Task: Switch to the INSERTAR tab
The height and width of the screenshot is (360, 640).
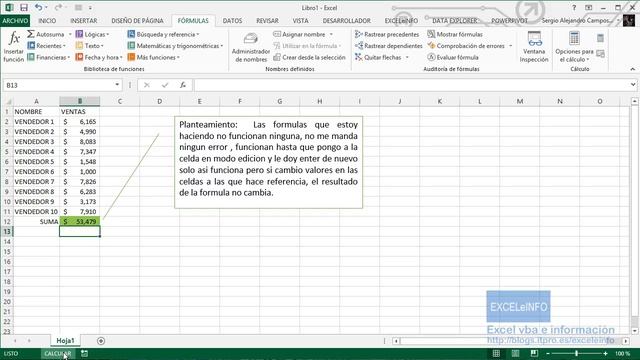Action: (x=84, y=20)
